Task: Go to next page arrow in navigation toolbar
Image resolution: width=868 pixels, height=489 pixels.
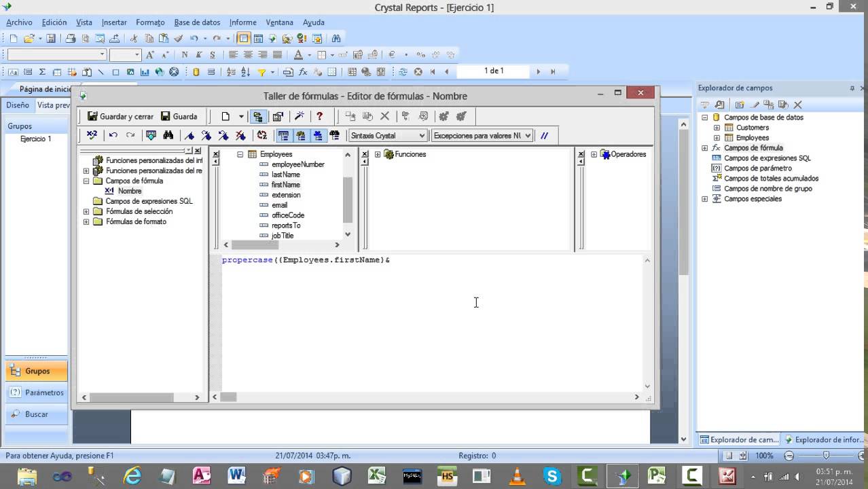Action: pos(539,72)
